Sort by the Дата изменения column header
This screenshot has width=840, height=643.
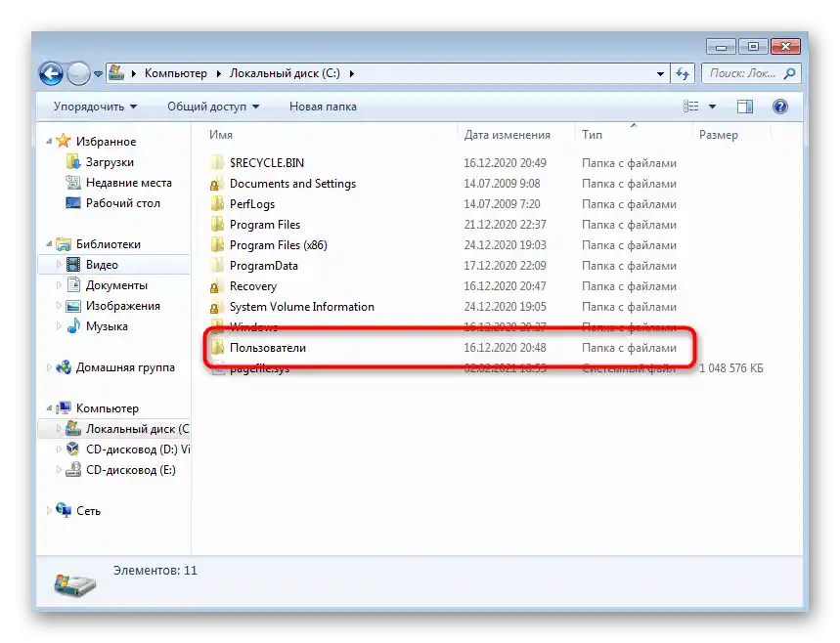[x=507, y=135]
